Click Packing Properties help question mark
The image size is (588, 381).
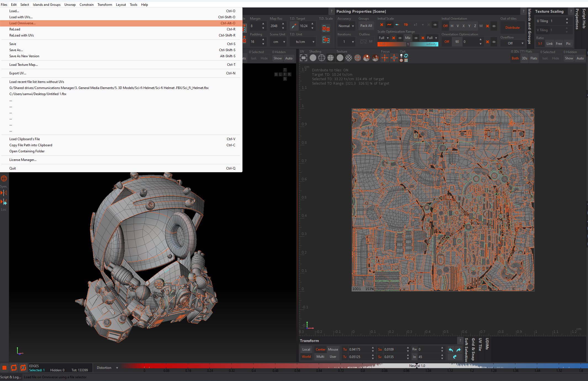click(x=523, y=11)
